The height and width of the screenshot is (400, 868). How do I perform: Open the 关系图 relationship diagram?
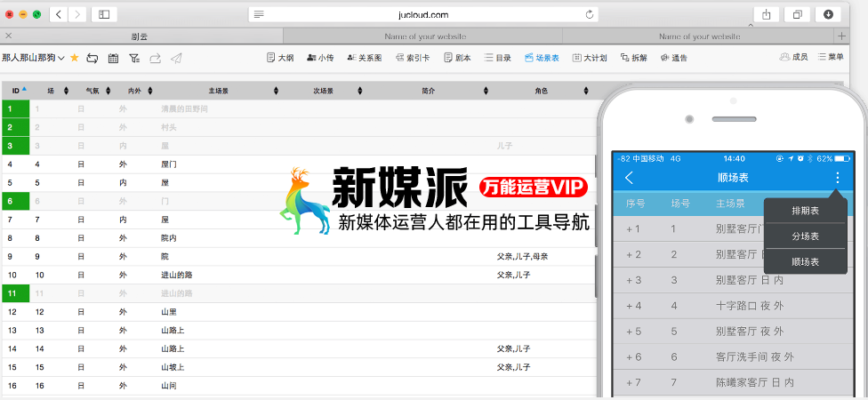[x=365, y=58]
